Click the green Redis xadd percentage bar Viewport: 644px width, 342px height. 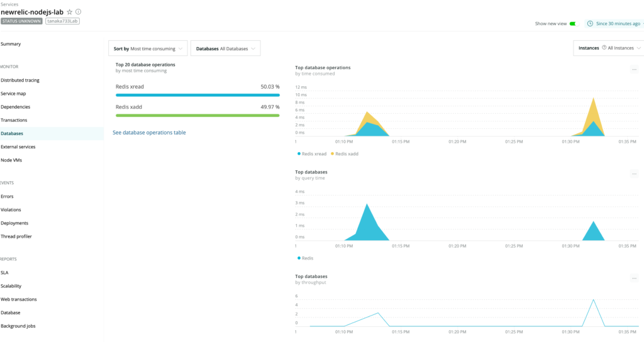[197, 116]
